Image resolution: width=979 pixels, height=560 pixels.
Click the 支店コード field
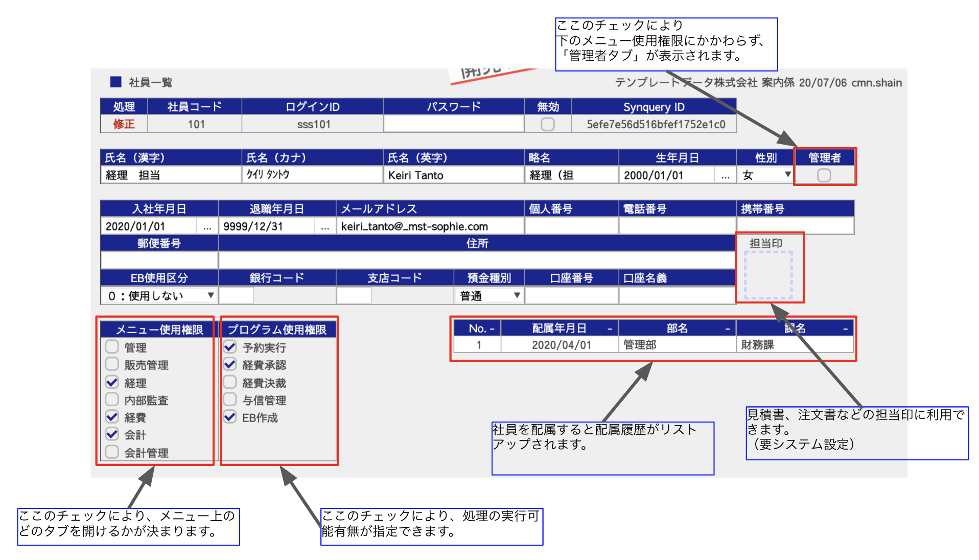click(354, 295)
